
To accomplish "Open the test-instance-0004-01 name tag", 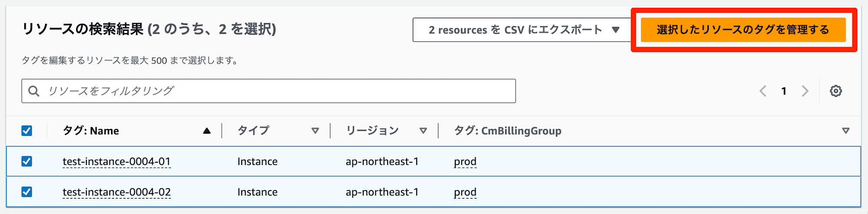I will point(117,161).
